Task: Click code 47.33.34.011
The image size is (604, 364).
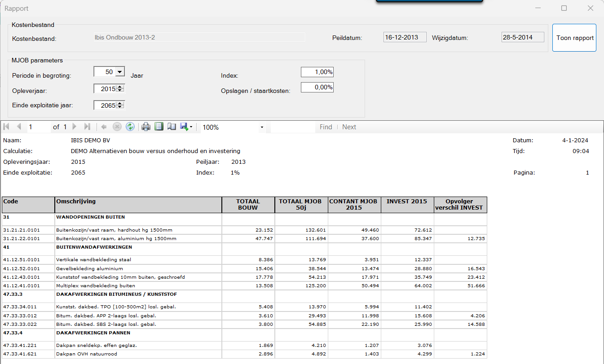Action: [x=20, y=307]
